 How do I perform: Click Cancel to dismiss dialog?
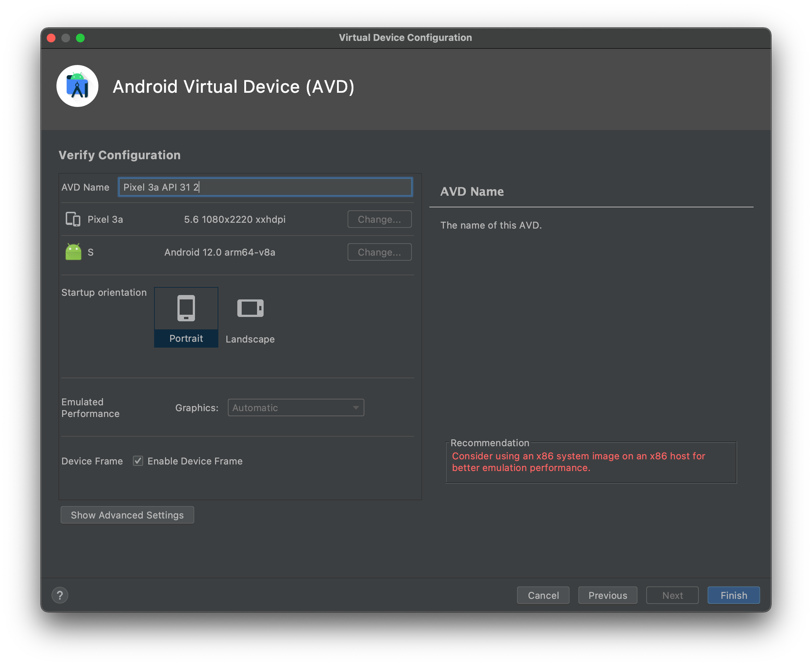543,595
